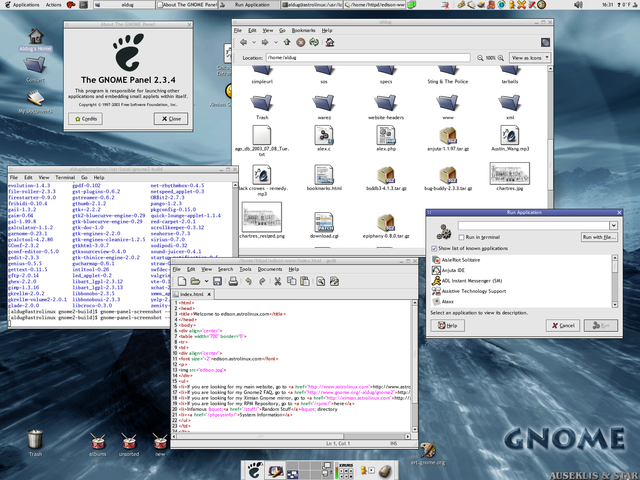
Task: Undo last edit in gedit toolbar
Action: (x=249, y=281)
